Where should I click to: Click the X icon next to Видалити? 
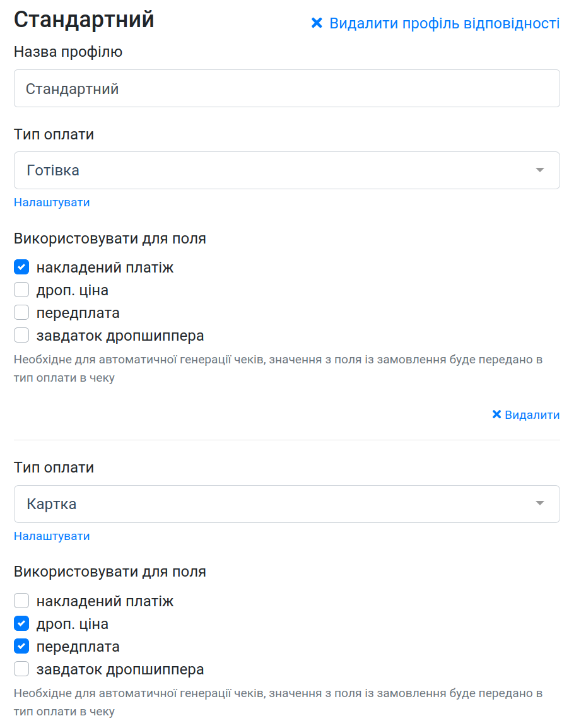(x=496, y=414)
